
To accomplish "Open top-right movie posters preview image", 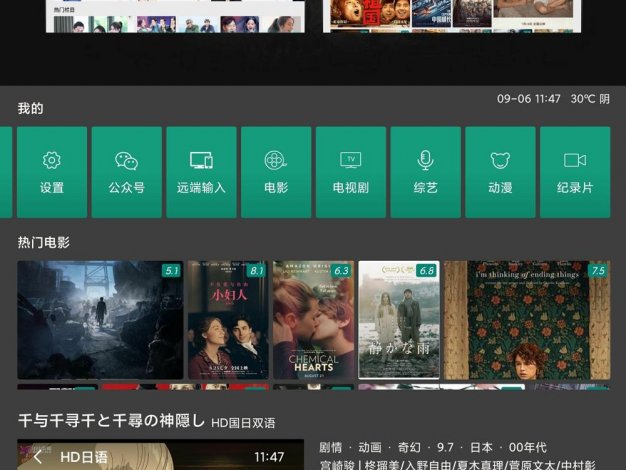I will tap(452, 16).
